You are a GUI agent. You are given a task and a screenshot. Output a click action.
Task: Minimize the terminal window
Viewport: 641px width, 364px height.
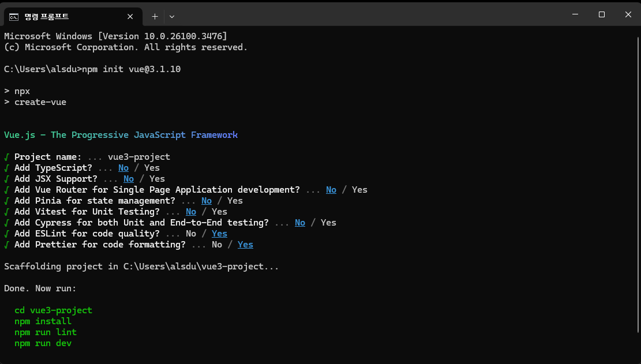point(575,14)
